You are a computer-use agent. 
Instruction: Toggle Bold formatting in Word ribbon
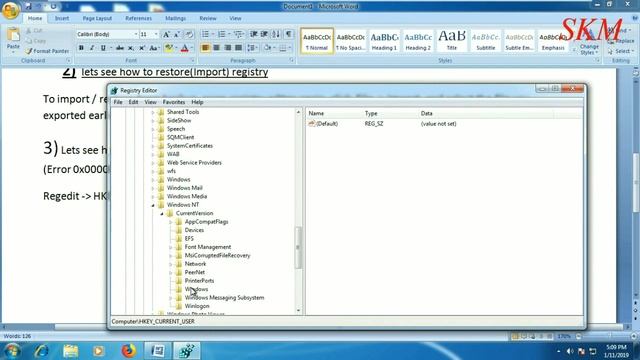(x=81, y=48)
